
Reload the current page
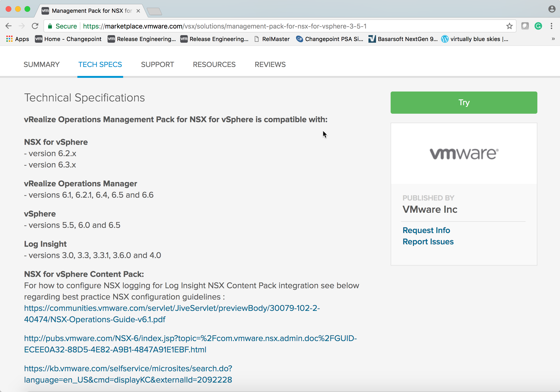tap(35, 26)
